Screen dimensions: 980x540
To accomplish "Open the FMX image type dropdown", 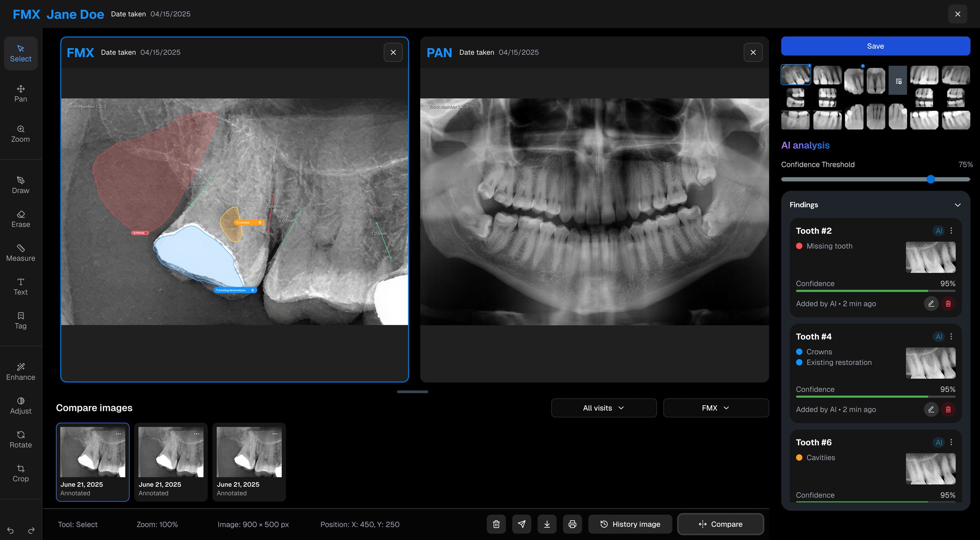I will click(x=716, y=408).
